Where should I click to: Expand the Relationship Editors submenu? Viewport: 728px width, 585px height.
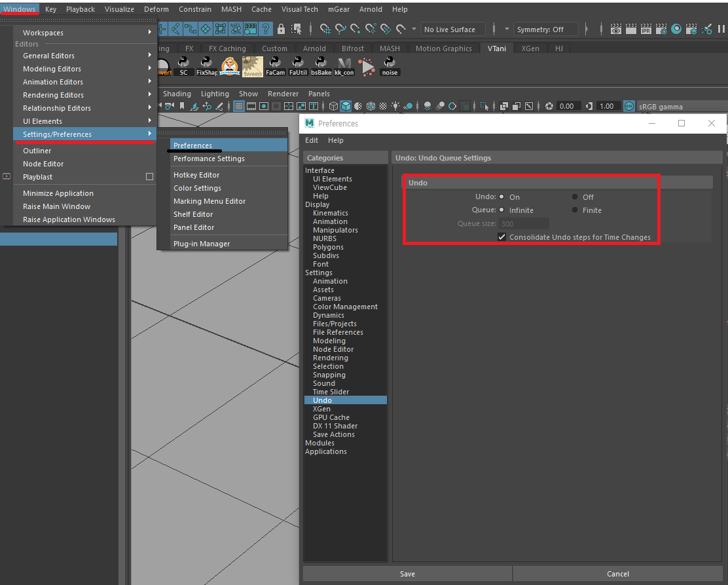(x=85, y=108)
